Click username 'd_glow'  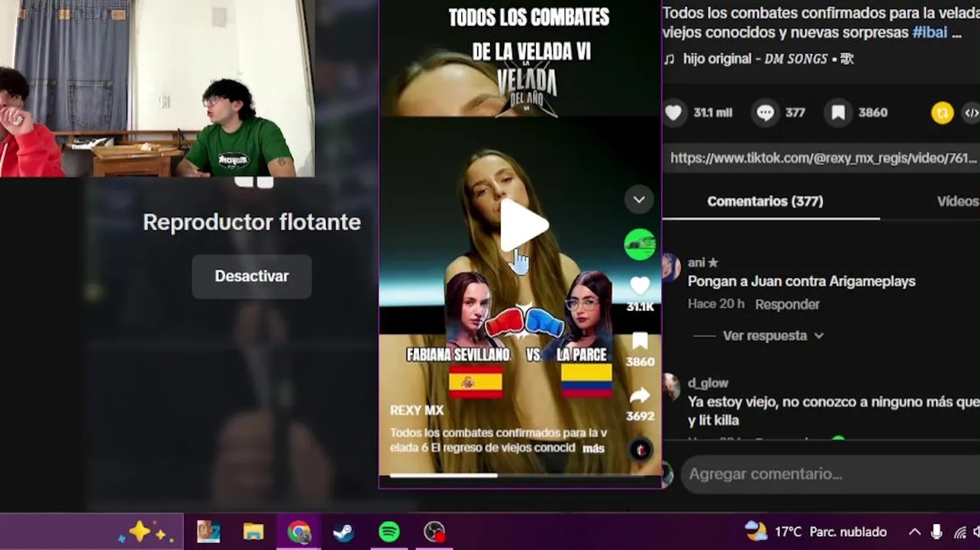coord(708,383)
